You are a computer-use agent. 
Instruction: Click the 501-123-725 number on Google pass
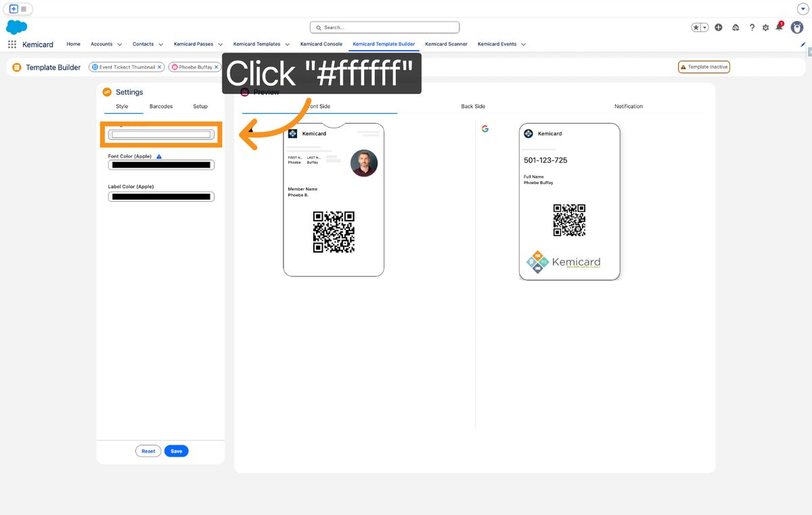545,160
